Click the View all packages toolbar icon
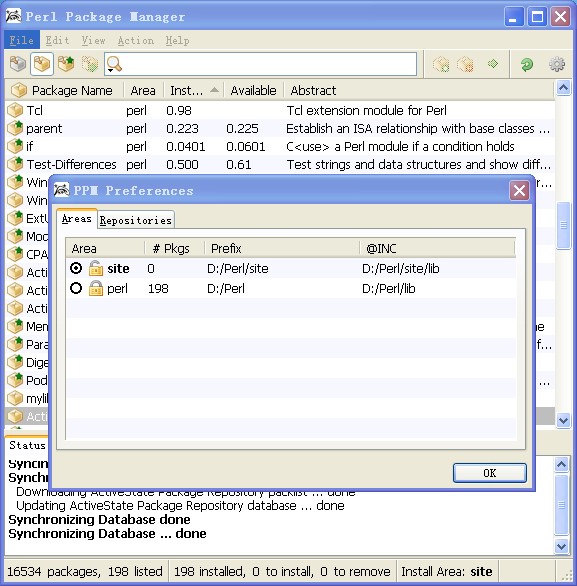Image resolution: width=577 pixels, height=586 pixels. 17,64
